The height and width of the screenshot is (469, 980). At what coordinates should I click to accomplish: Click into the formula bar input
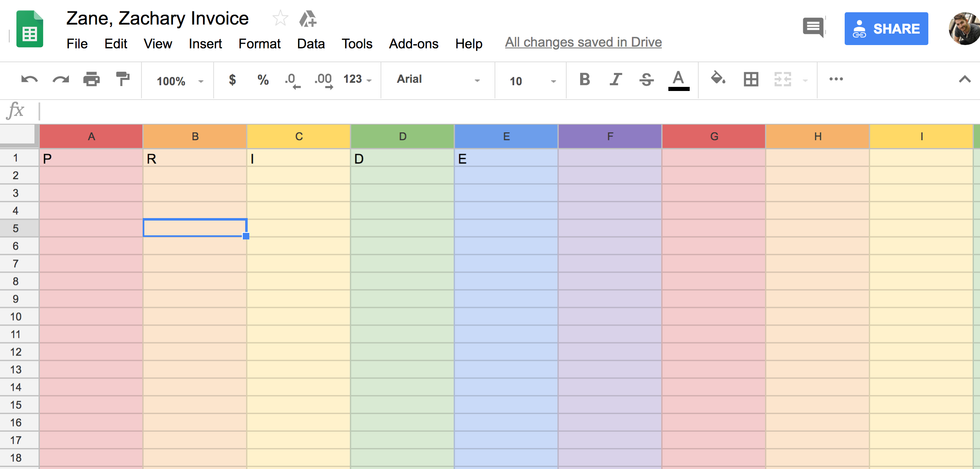tap(500, 110)
